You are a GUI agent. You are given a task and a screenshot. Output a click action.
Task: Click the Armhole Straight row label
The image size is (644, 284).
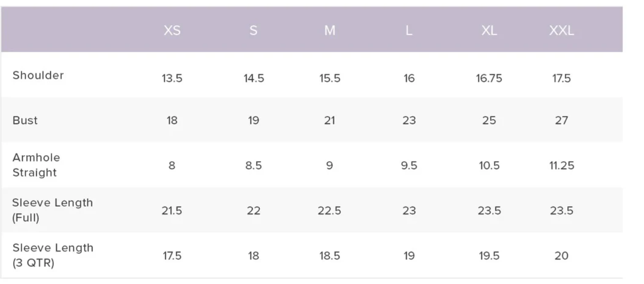click(x=36, y=165)
